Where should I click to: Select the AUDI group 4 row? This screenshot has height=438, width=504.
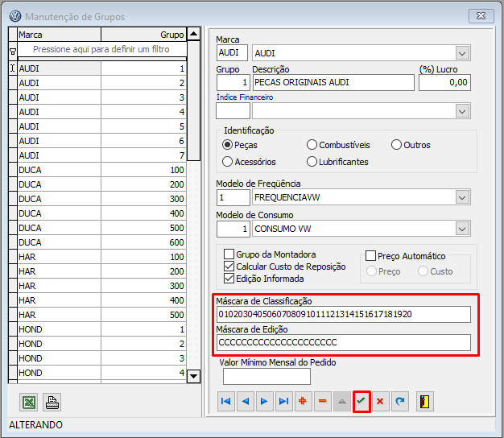pyautogui.click(x=102, y=112)
